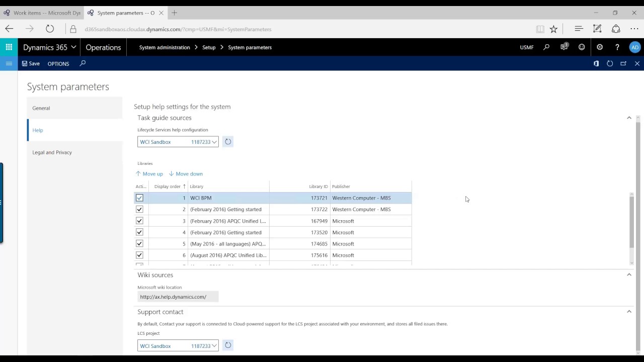Click the Publisher column header
The width and height of the screenshot is (644, 362).
click(x=371, y=187)
